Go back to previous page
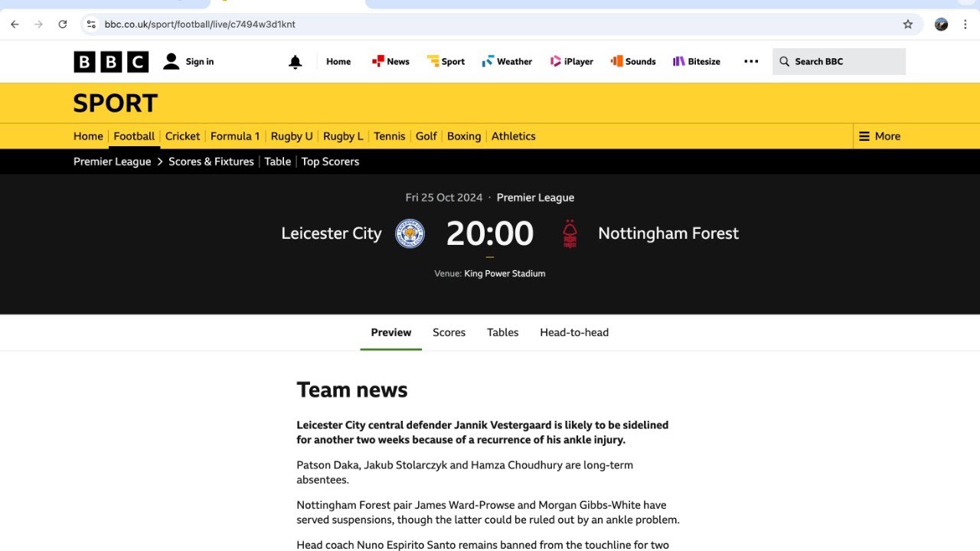 click(15, 24)
